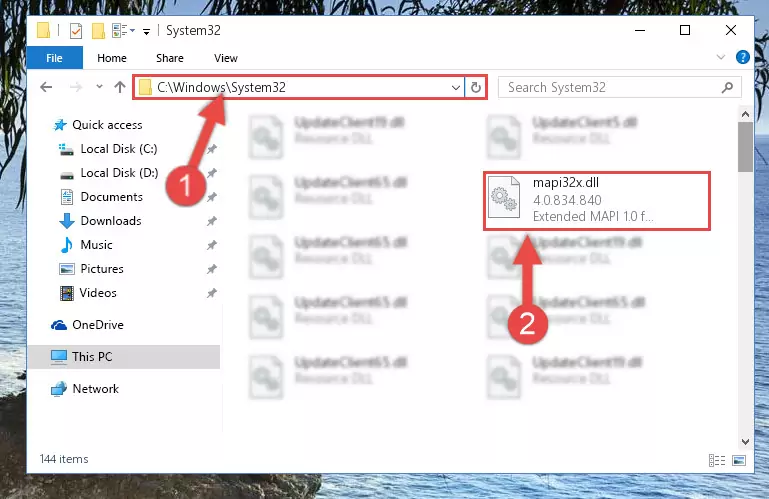The height and width of the screenshot is (499, 769).
Task: Click the folder icon in title bar
Action: point(44,30)
